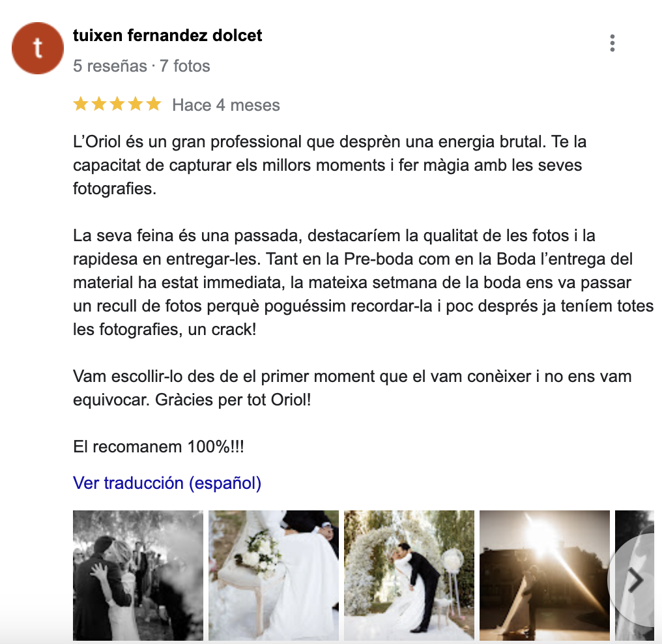Viewport: 662px width, 644px height.
Task: Open the review options three-dot menu
Action: coord(612,43)
